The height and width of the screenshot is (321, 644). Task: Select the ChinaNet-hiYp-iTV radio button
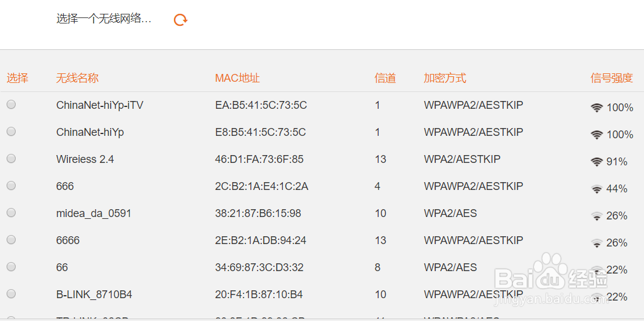point(11,105)
